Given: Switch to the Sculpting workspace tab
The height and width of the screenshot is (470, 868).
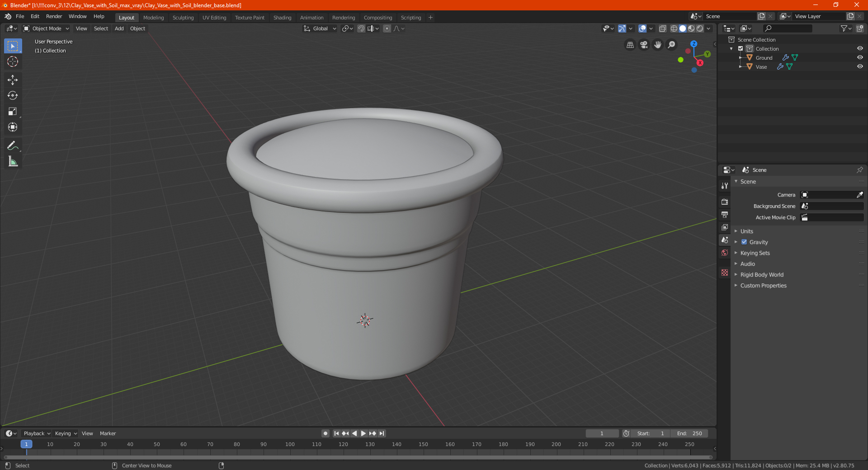Looking at the screenshot, I should coord(183,18).
